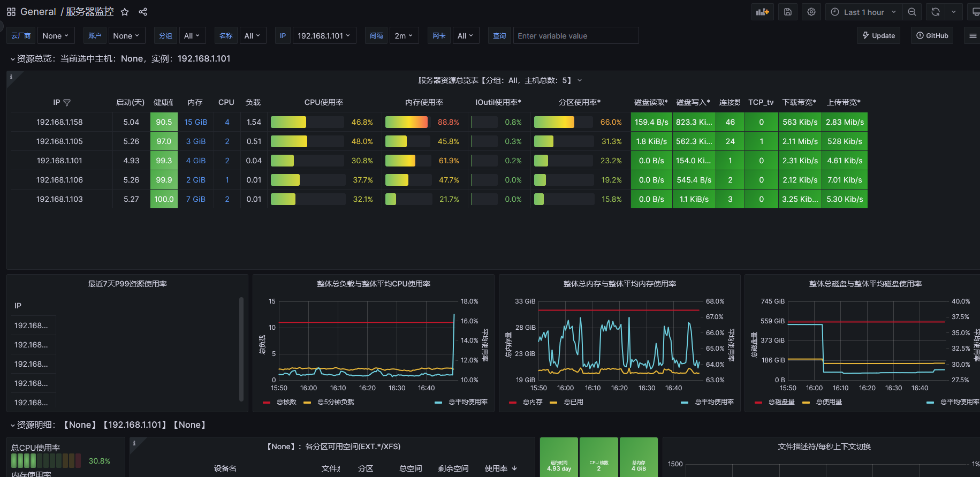This screenshot has height=477, width=980.
Task: Open the dashboard links menu icon
Action: tap(973, 35)
